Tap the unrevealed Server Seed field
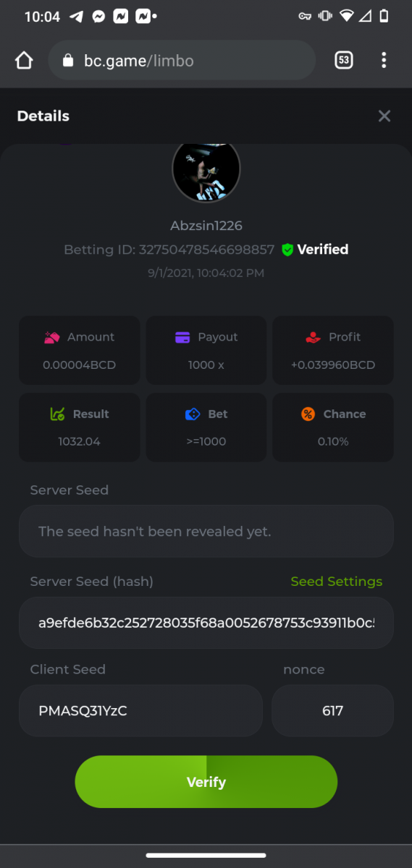The width and height of the screenshot is (412, 868). 206,532
